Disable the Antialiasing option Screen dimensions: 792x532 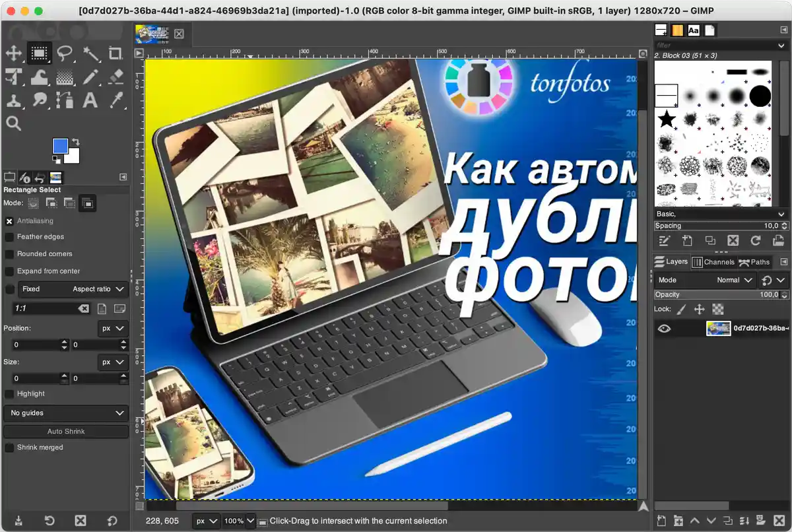point(9,220)
